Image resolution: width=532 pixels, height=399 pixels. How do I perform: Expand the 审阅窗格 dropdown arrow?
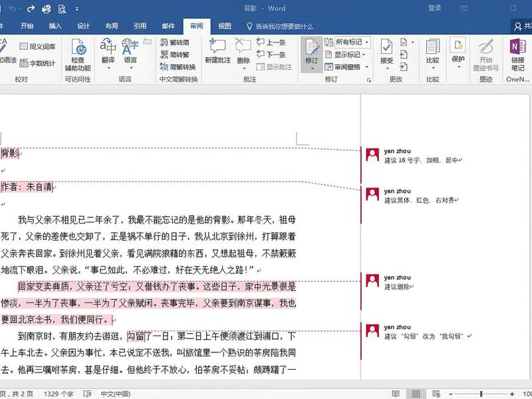367,67
